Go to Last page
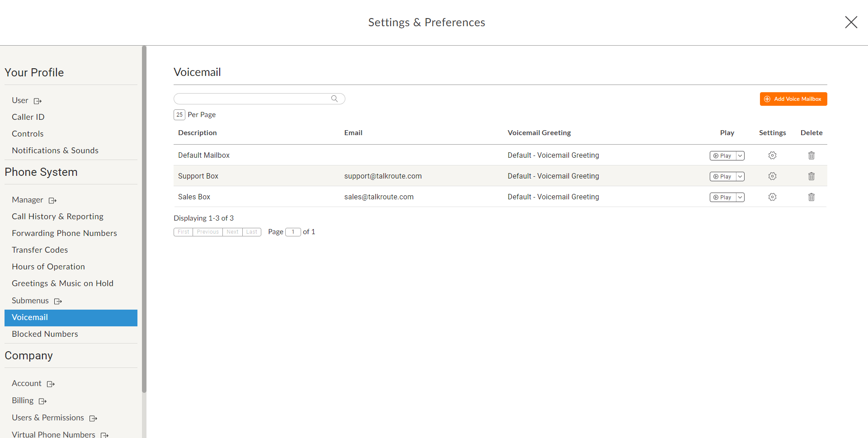Screen dimensions: 868x438 (252, 232)
